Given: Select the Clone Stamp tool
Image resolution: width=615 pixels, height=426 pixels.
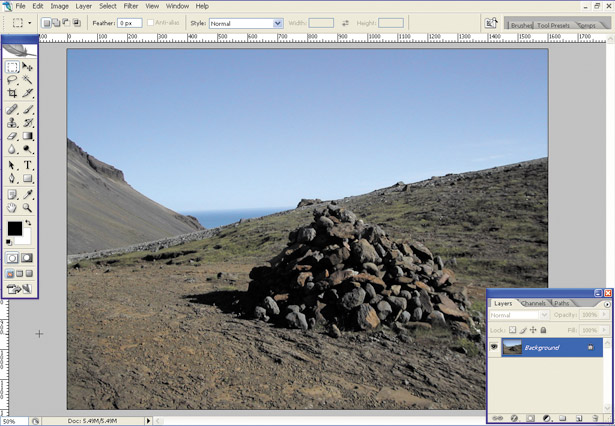Looking at the screenshot, I should (x=12, y=123).
